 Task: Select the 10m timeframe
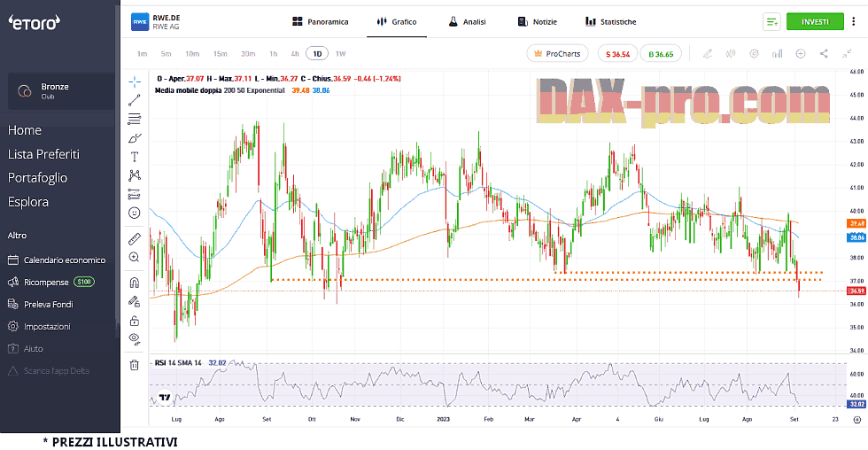(x=192, y=54)
